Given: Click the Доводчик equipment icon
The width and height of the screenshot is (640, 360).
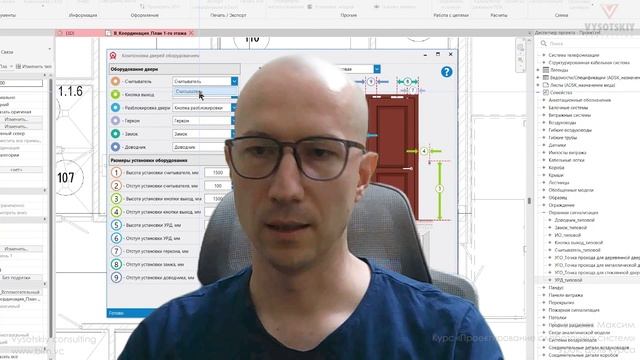Looking at the screenshot, I should 116,147.
